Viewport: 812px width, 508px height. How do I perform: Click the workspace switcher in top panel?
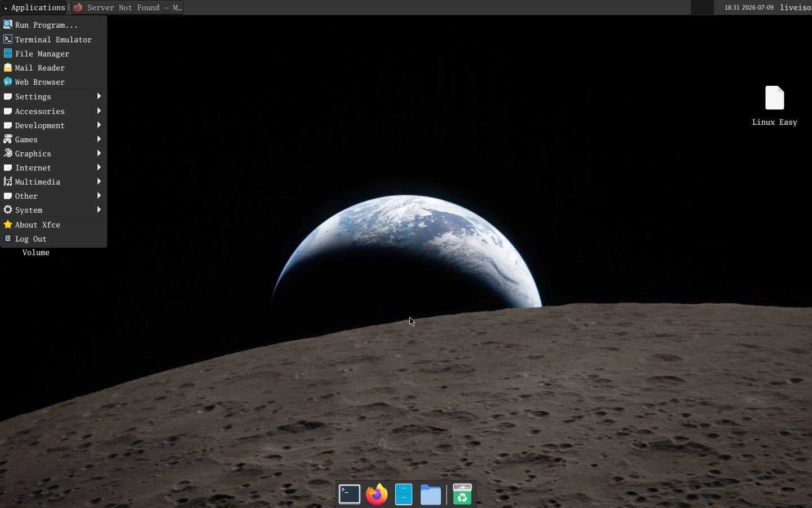(x=702, y=7)
